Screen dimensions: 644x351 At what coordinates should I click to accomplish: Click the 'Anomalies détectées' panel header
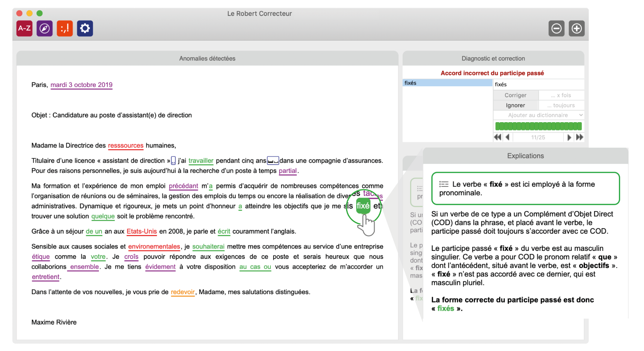(207, 58)
